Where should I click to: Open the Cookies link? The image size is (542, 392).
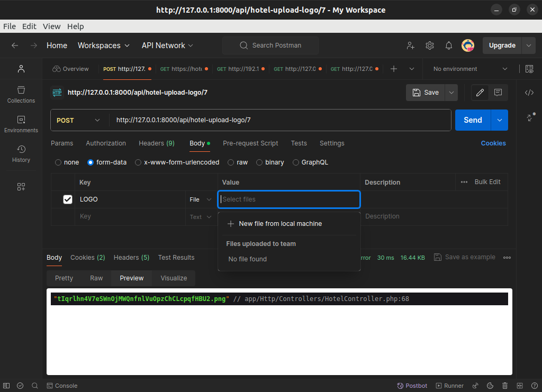493,143
